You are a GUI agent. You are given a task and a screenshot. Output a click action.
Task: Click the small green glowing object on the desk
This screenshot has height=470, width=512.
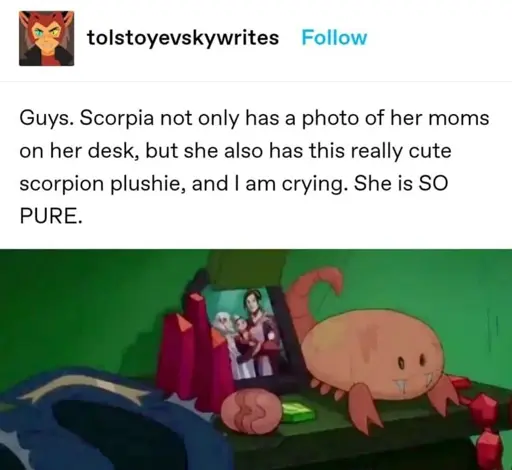(298, 413)
